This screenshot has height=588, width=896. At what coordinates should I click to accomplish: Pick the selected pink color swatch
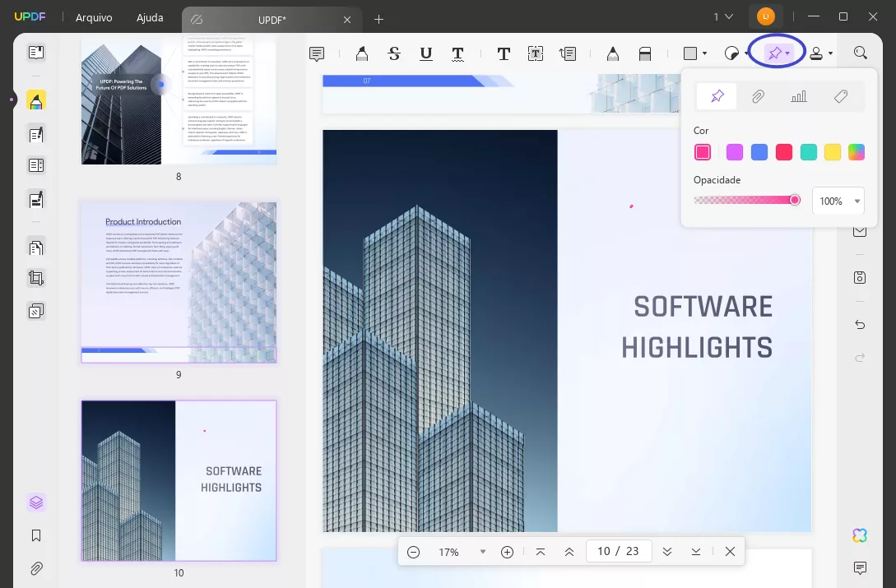click(x=703, y=152)
